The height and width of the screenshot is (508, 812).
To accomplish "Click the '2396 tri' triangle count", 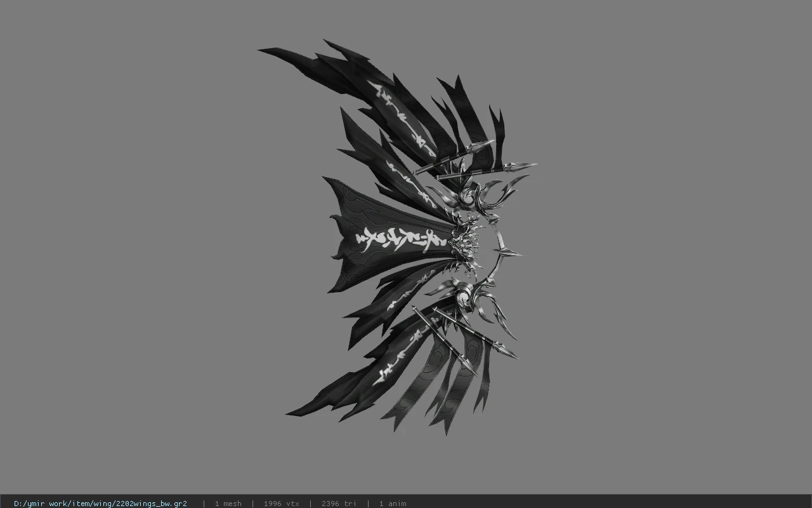I will click(339, 504).
